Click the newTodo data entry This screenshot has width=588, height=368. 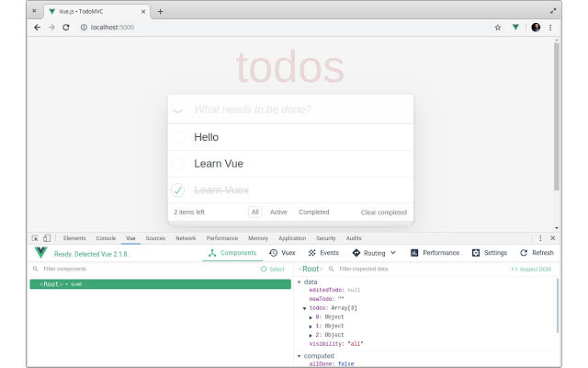(x=326, y=299)
